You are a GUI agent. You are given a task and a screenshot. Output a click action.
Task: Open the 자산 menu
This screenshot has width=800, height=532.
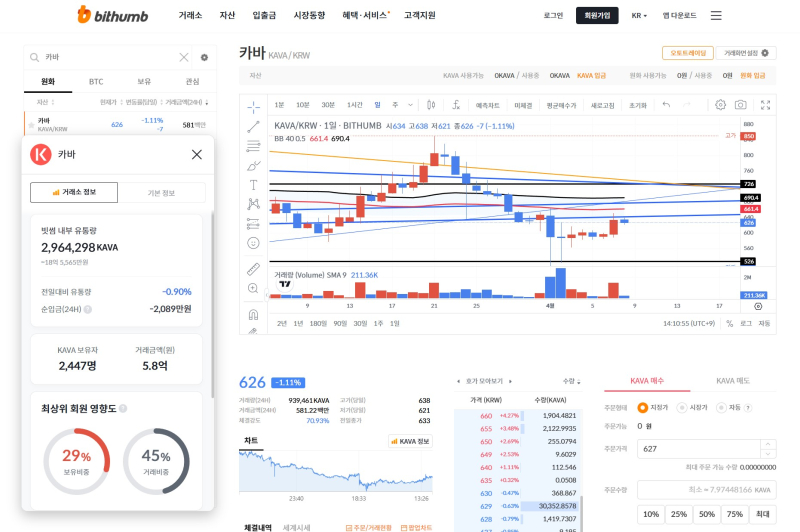(x=227, y=15)
